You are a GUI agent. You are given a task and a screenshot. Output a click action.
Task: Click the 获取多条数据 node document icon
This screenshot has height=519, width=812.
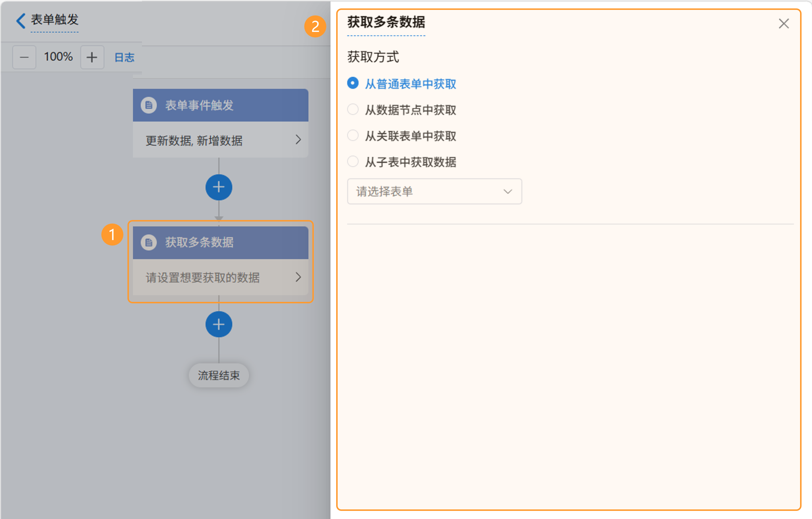click(149, 242)
